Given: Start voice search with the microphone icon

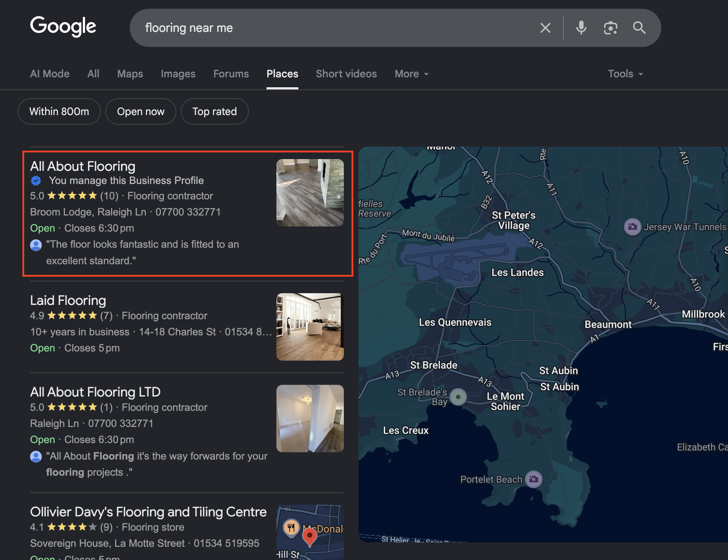Looking at the screenshot, I should point(581,28).
